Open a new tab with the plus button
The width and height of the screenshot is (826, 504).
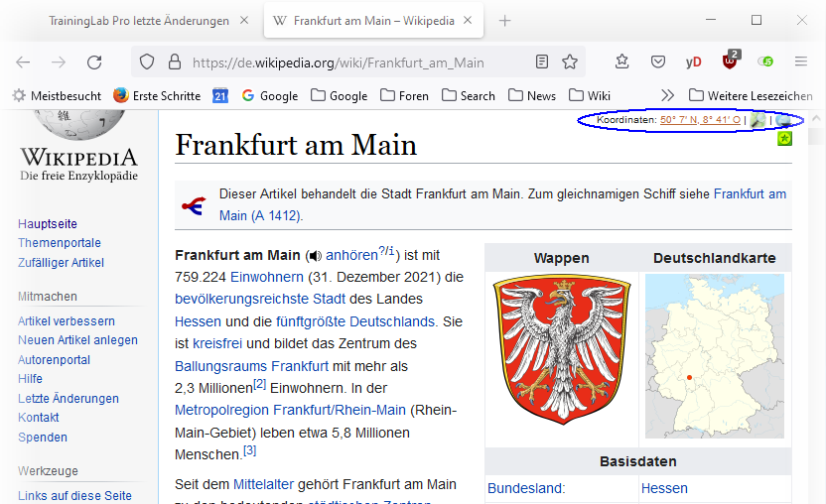pos(504,21)
